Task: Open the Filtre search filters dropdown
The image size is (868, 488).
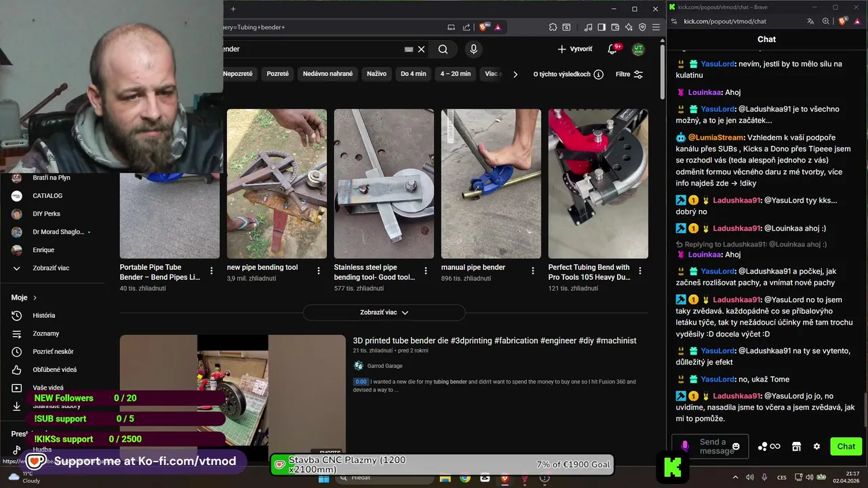Action: pos(629,75)
